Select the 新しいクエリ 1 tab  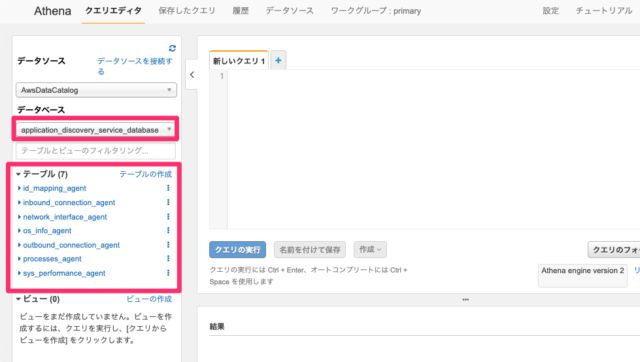[x=239, y=61]
